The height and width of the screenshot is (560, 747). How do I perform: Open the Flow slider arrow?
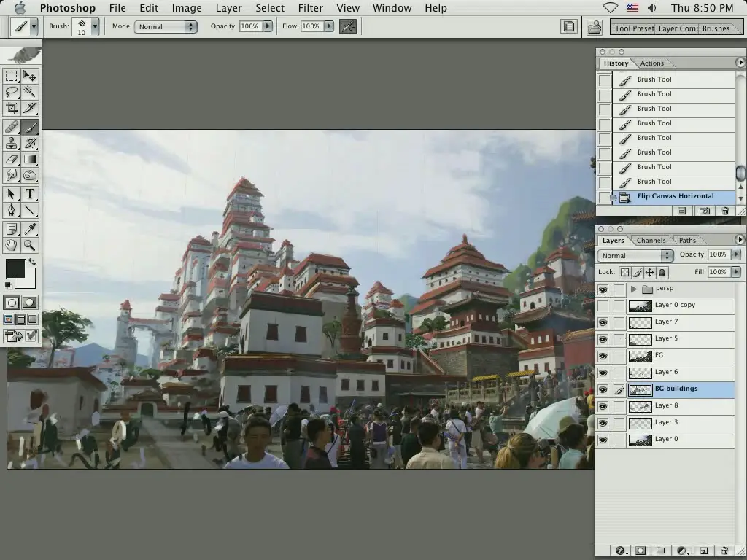point(329,26)
